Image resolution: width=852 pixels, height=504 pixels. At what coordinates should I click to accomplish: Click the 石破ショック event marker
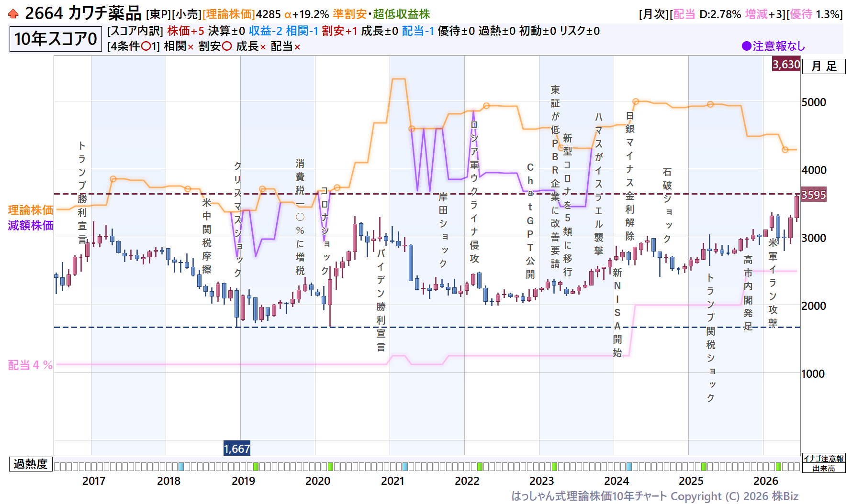click(x=667, y=205)
